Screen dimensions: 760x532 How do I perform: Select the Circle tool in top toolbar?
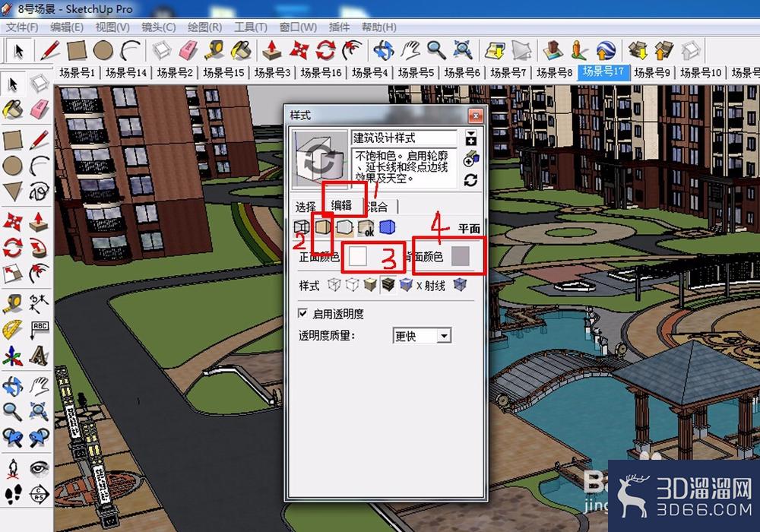click(x=103, y=50)
